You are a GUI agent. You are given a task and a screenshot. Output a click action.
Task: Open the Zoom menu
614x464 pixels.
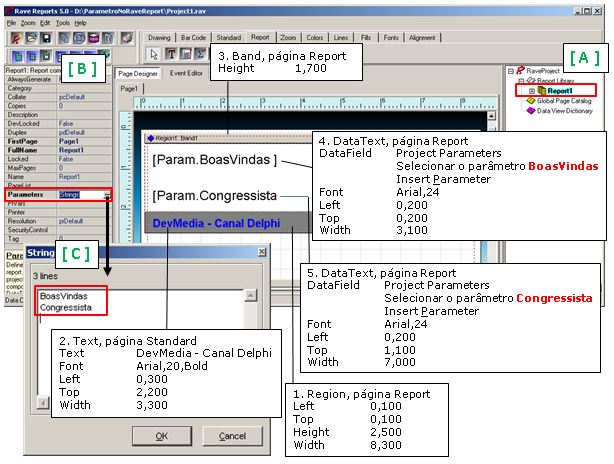click(x=28, y=21)
